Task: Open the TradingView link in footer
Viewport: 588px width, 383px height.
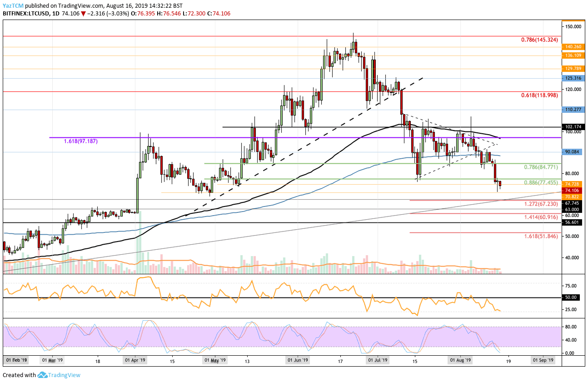Action: (x=65, y=375)
